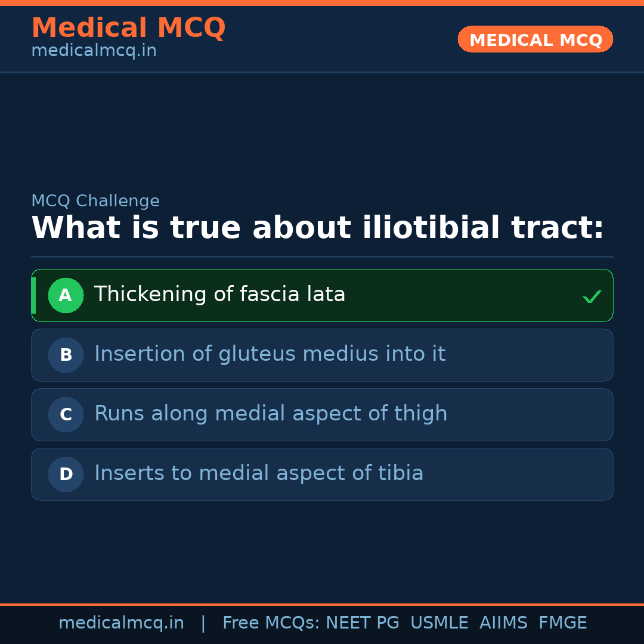
Task: Click USMLE in the footer
Action: pyautogui.click(x=439, y=623)
